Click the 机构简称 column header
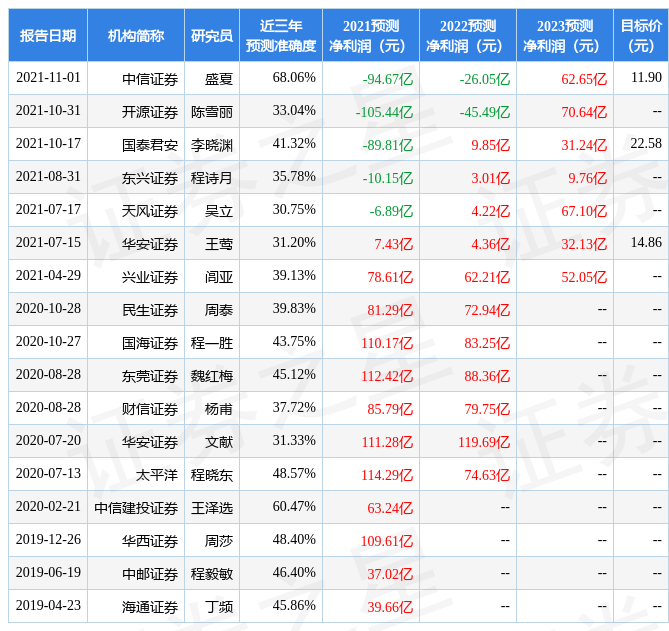This screenshot has height=631, width=669. pos(136,36)
